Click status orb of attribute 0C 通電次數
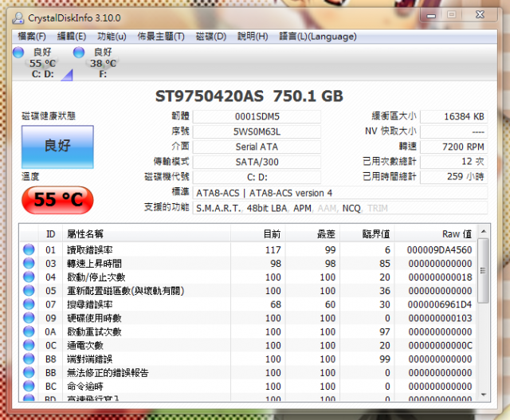Viewport: 510px width, 420px height. pos(29,345)
